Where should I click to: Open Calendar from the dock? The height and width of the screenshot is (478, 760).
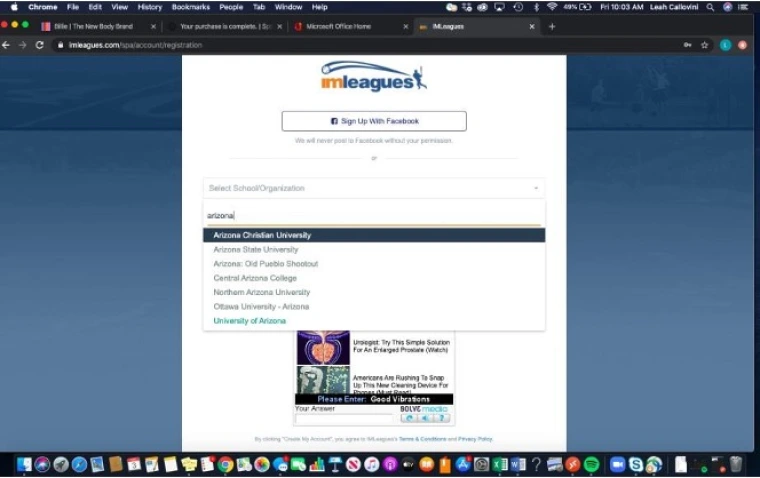point(134,464)
